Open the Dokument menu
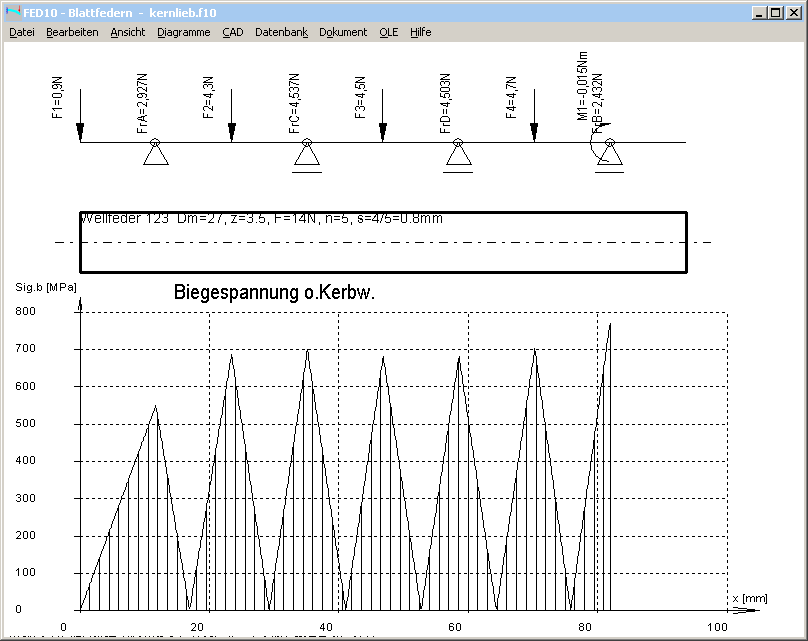808x641 pixels. tap(343, 32)
